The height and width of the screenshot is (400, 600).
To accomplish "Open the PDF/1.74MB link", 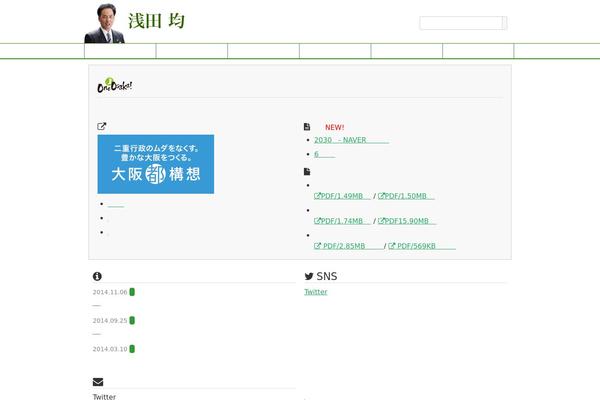I will 342,221.
